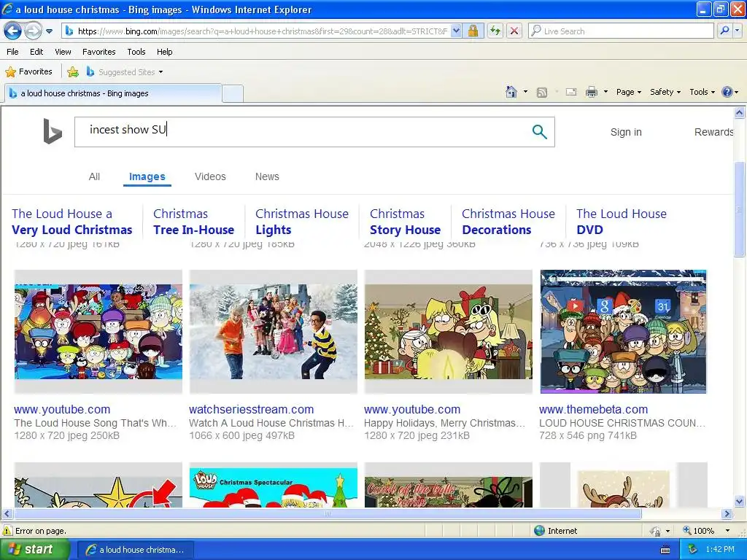Click the Live Search box
Screen dimensions: 747x560
(622, 31)
